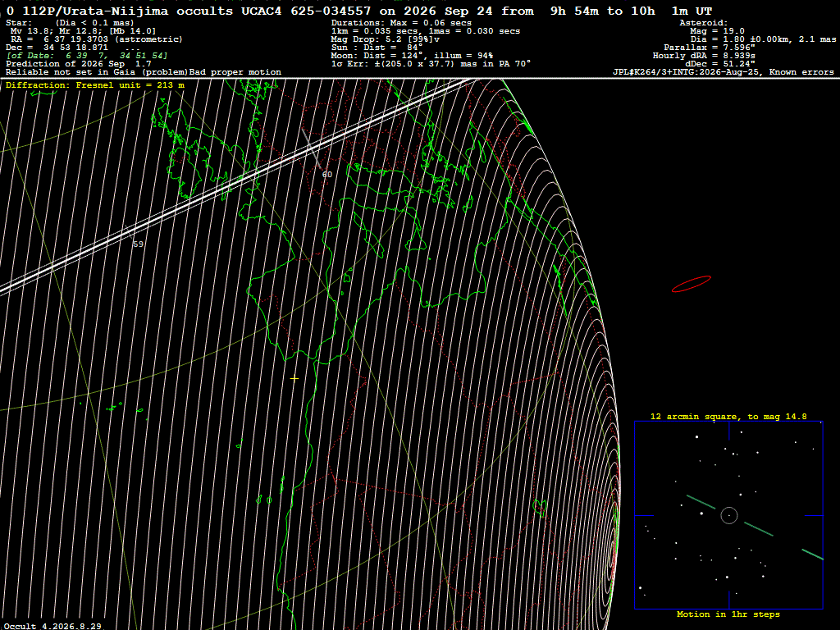Screen dimensions: 840x630
Task: Click the 'Prediction of 2026 Sep 1.7' text
Action: (x=79, y=64)
